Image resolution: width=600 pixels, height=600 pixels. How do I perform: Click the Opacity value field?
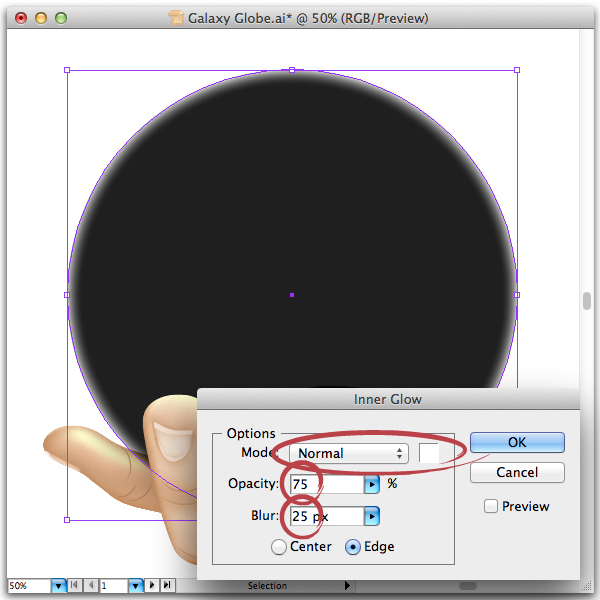click(x=326, y=484)
